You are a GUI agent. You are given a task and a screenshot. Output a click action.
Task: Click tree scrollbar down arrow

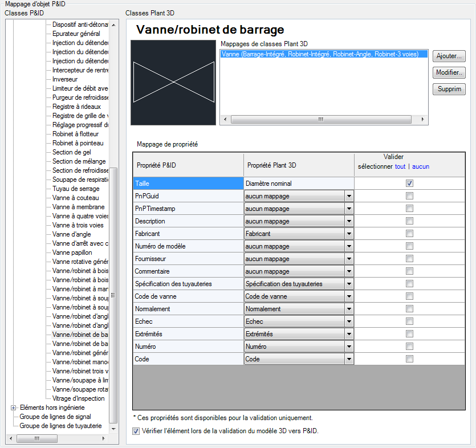(x=113, y=429)
